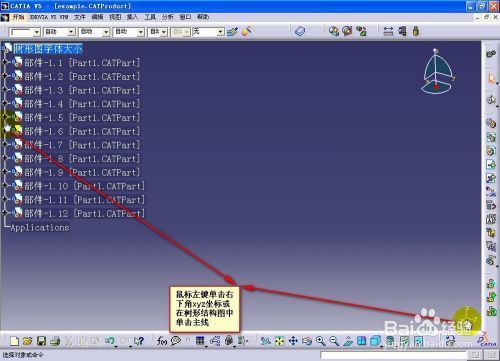This screenshot has height=361, width=500.
Task: Select 部件-1.3 in the tree
Action: tap(82, 90)
